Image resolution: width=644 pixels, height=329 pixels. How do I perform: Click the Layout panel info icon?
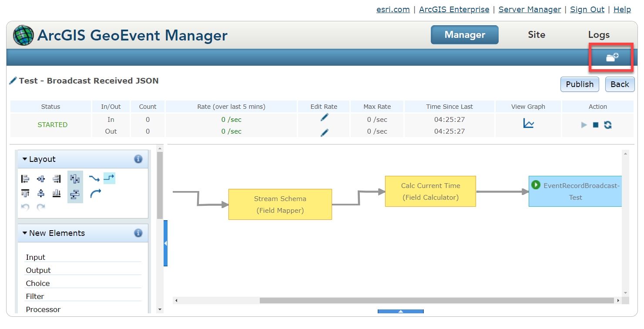pos(138,159)
